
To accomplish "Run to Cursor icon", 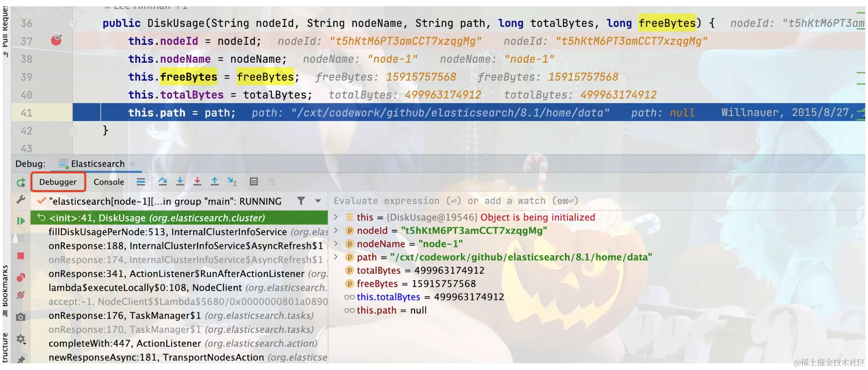I will (x=232, y=182).
